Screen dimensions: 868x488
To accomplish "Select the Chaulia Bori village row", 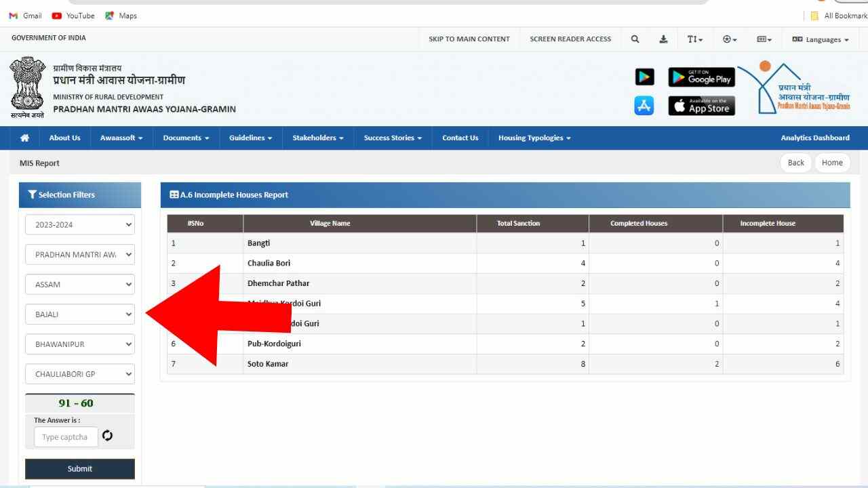I will click(x=505, y=263).
